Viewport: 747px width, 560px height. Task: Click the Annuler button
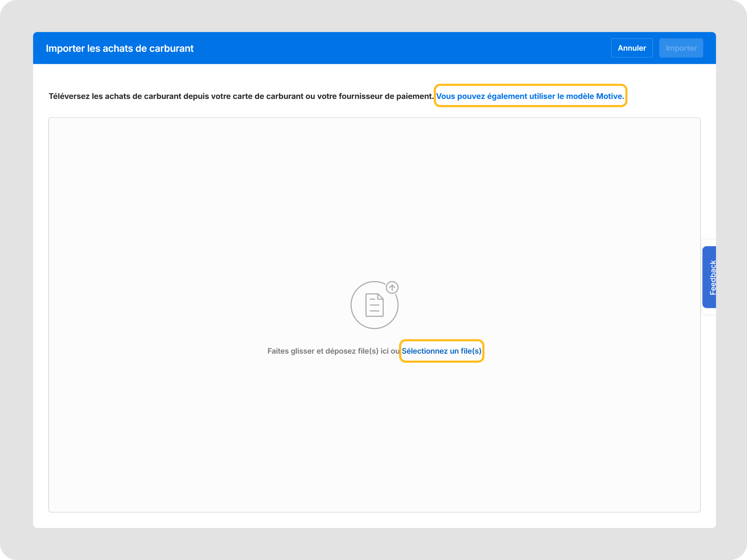click(632, 48)
